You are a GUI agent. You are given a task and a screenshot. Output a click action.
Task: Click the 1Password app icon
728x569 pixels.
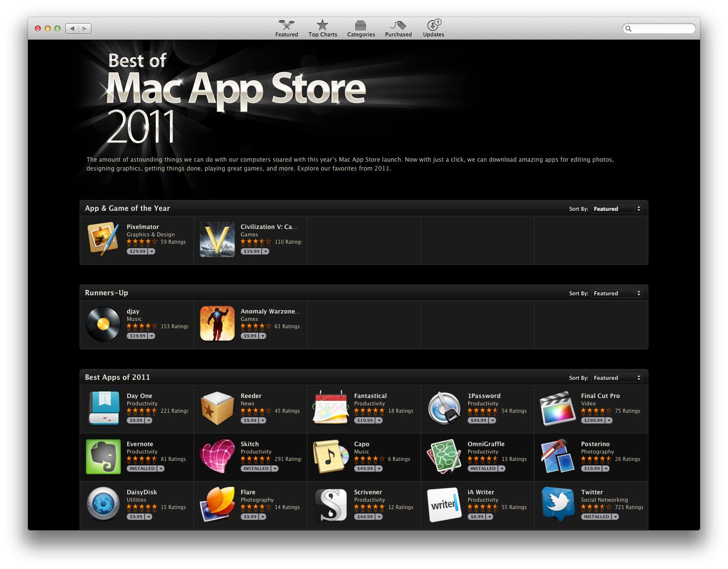point(444,408)
